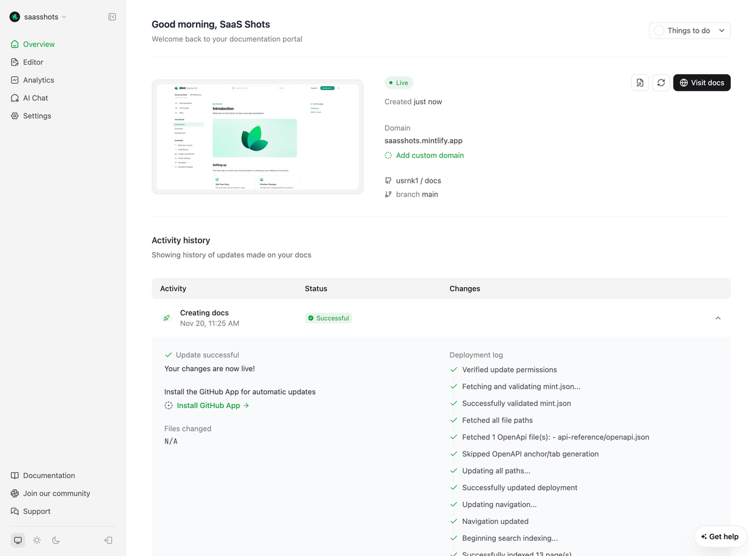Click the Status column header

pos(316,288)
